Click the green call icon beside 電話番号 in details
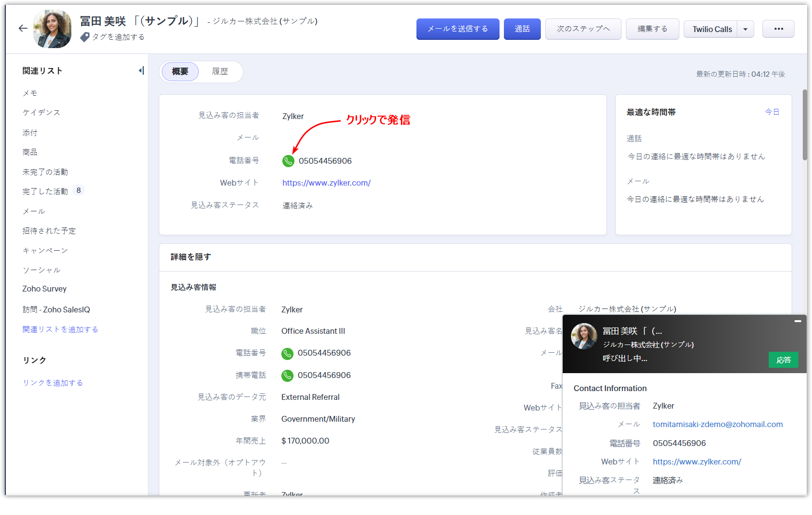 coord(287,353)
